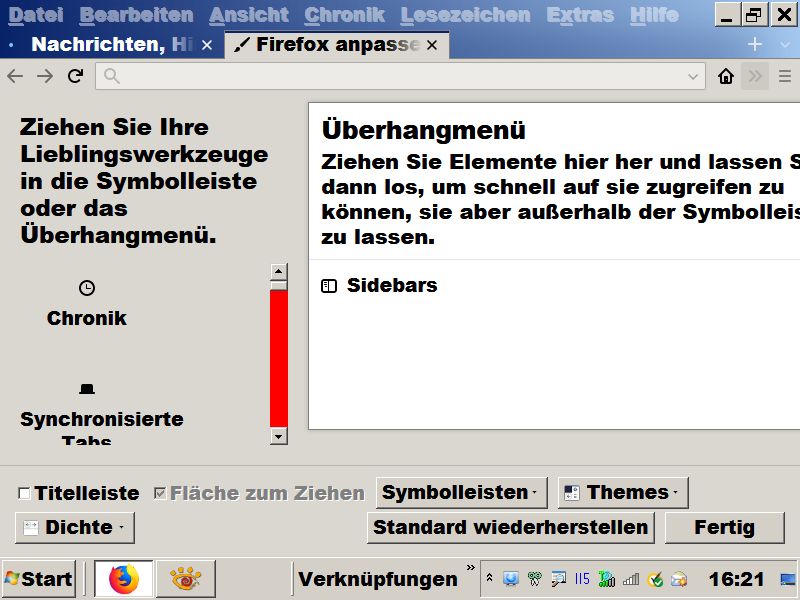Open the overflow menu chevron in toolbar
Screen dimensions: 800x600
click(x=755, y=77)
